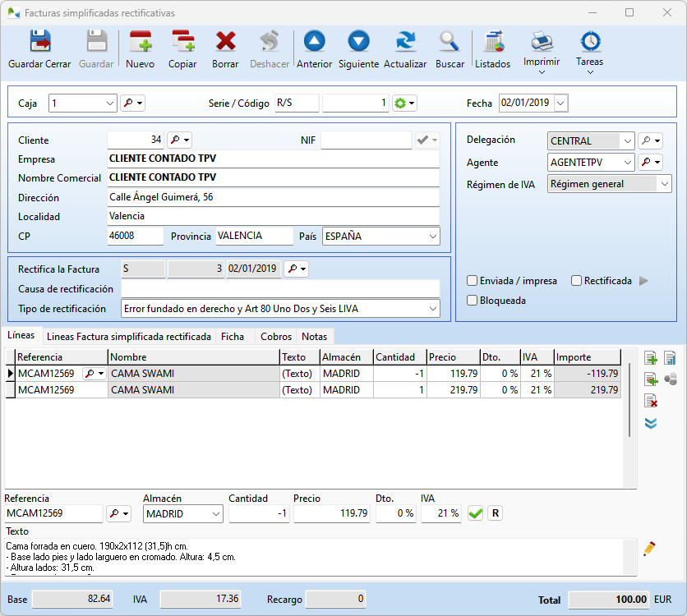Enable the Enviada / impresa checkbox

click(x=473, y=281)
